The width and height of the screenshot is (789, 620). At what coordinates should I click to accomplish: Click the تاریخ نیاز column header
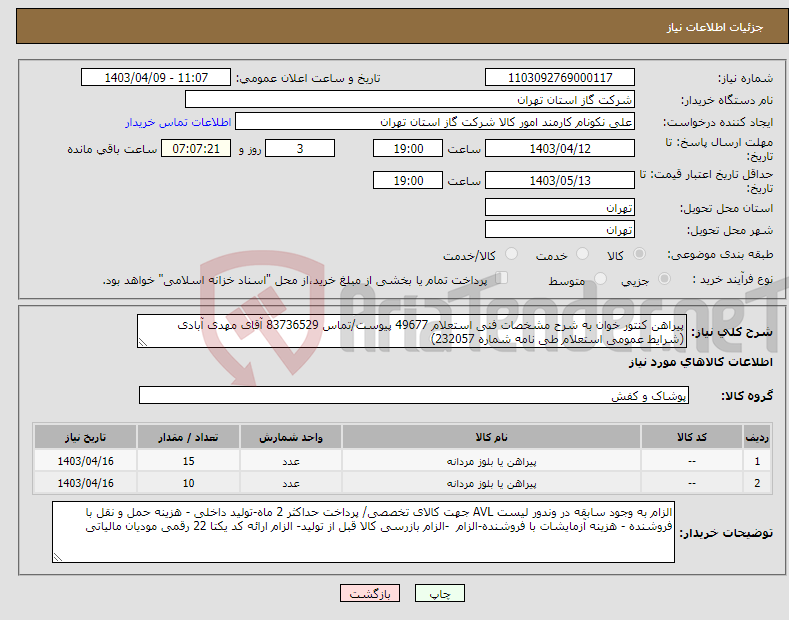click(x=86, y=437)
